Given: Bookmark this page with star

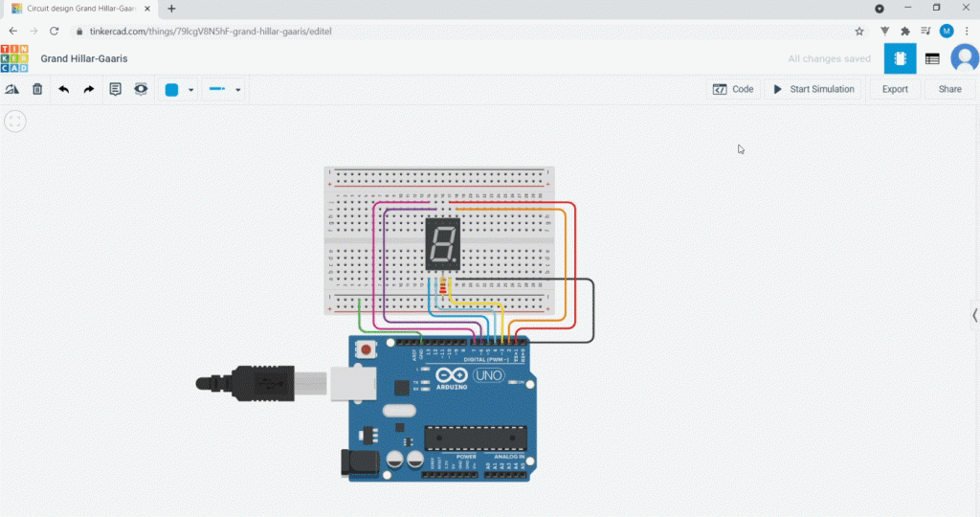Looking at the screenshot, I should tap(859, 32).
